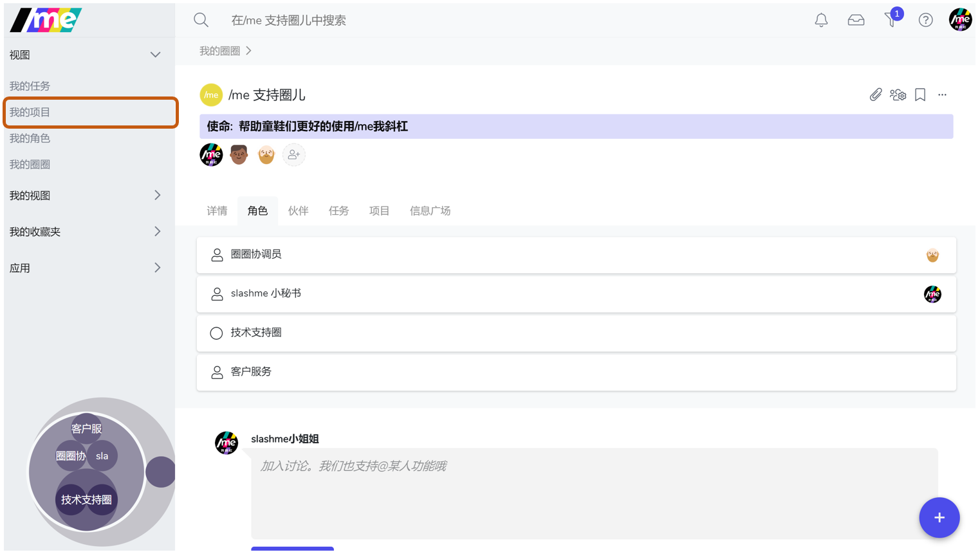Click the 圈圈协调员 assignee avatar
Image resolution: width=980 pixels, height=559 pixels.
coord(932,255)
